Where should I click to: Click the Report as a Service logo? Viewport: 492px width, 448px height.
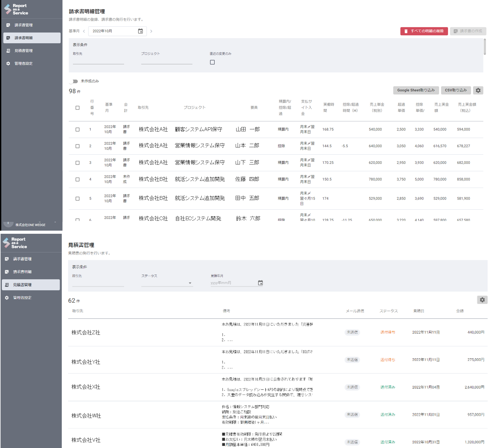click(x=16, y=9)
